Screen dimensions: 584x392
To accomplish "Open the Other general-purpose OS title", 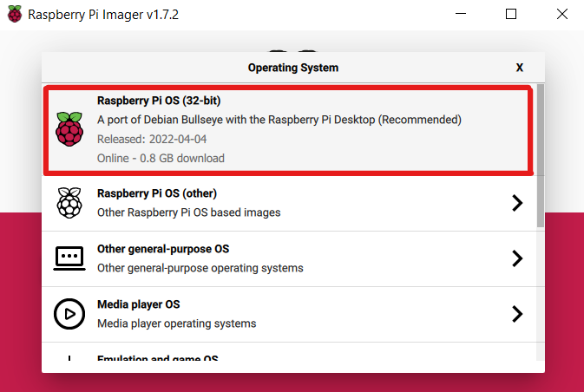I will [x=163, y=249].
